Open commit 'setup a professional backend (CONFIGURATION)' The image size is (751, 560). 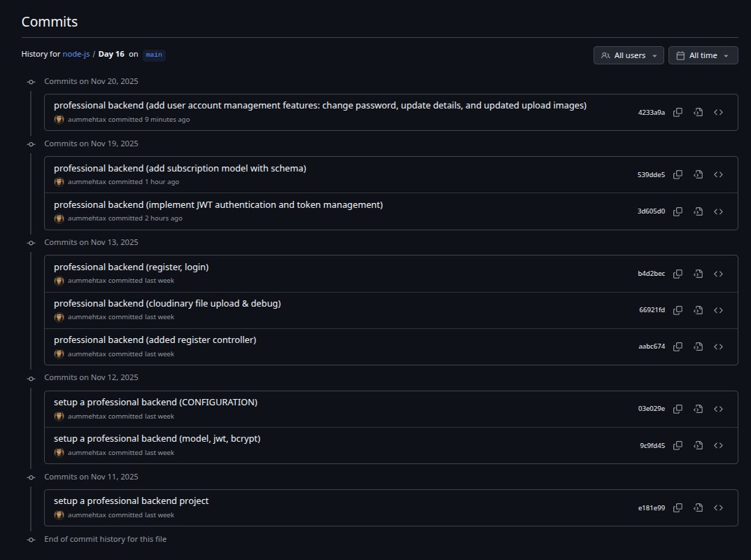pos(155,402)
